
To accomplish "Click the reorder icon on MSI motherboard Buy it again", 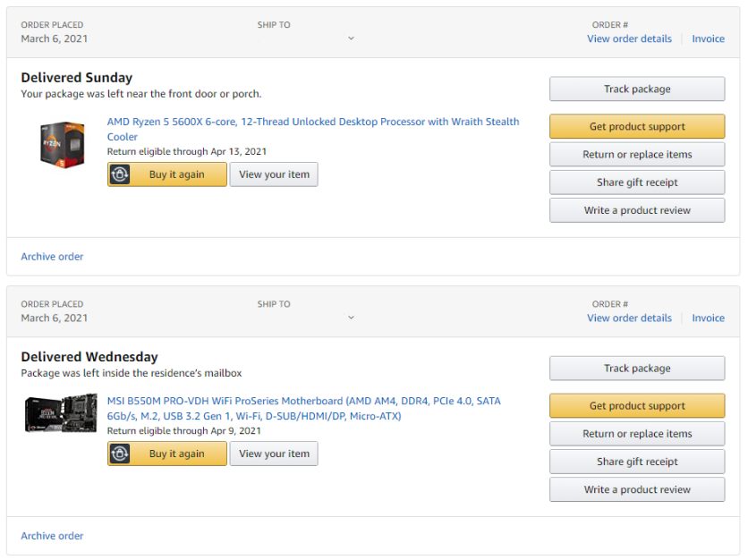I will tap(120, 454).
